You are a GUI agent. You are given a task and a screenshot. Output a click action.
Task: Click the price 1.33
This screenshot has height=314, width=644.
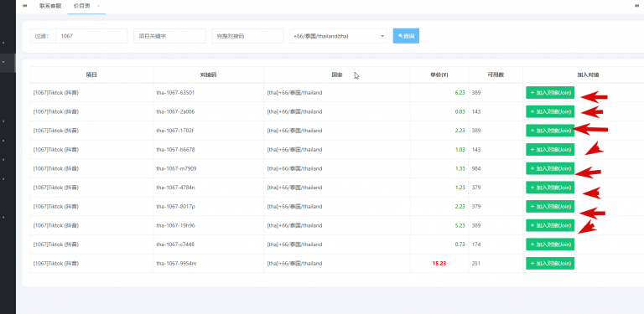[x=460, y=168]
